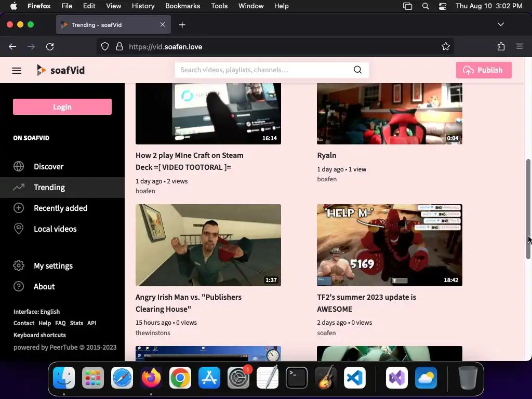Open the Interface: English language setting

point(37,312)
